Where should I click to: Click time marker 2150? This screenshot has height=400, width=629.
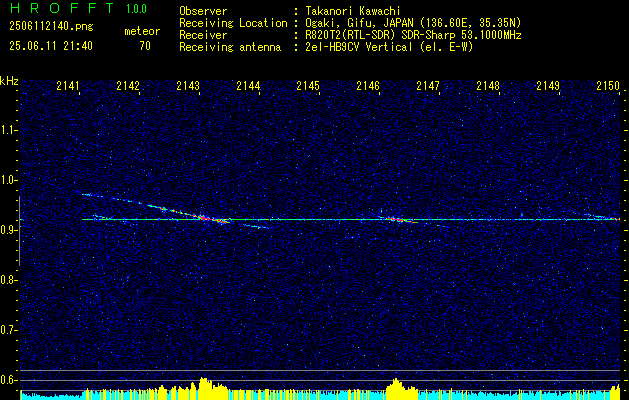click(608, 85)
